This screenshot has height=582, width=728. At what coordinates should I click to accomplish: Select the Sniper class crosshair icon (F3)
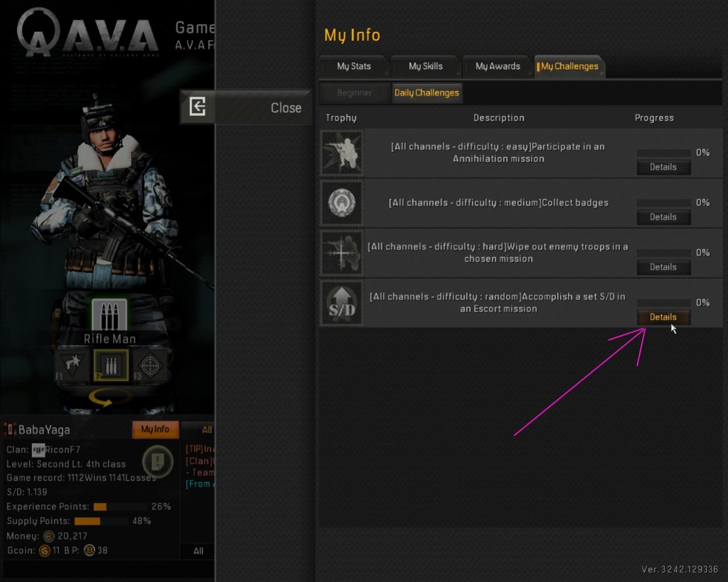click(x=150, y=365)
